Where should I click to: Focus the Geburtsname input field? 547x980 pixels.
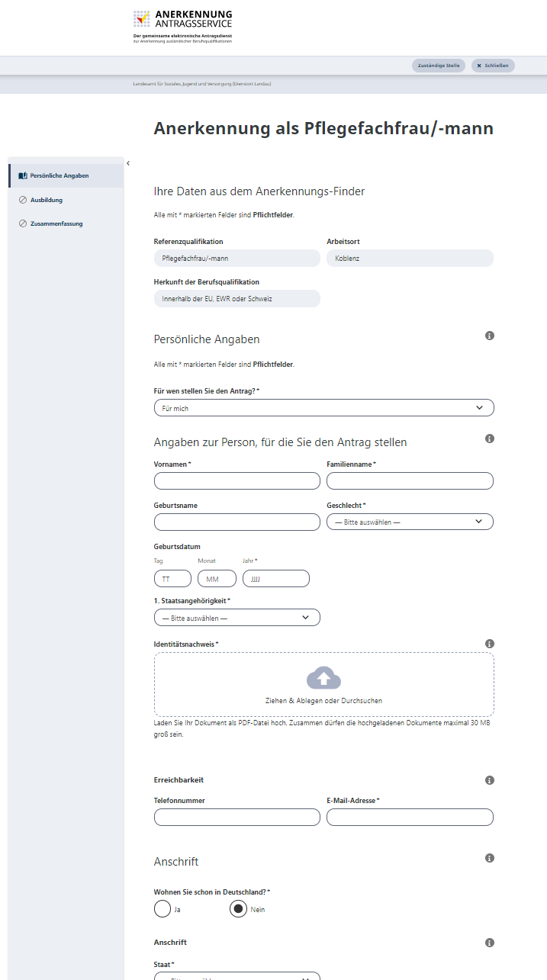click(x=237, y=522)
